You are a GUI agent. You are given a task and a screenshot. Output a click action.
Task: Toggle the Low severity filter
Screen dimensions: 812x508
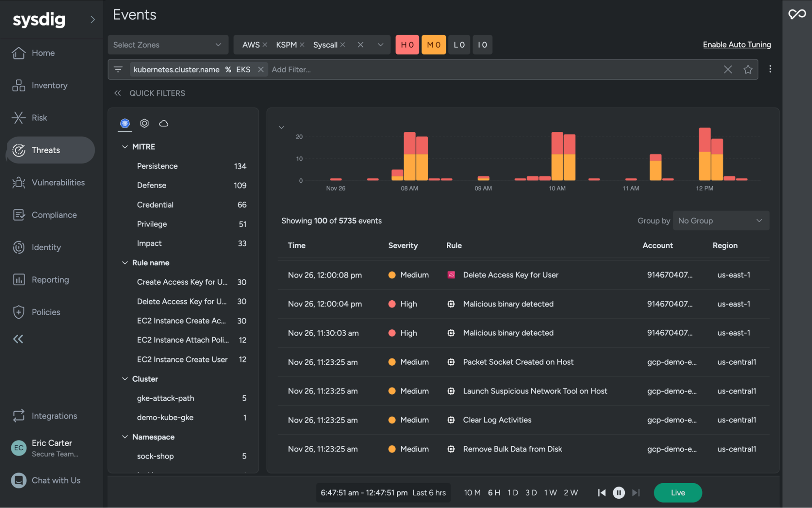pyautogui.click(x=459, y=45)
